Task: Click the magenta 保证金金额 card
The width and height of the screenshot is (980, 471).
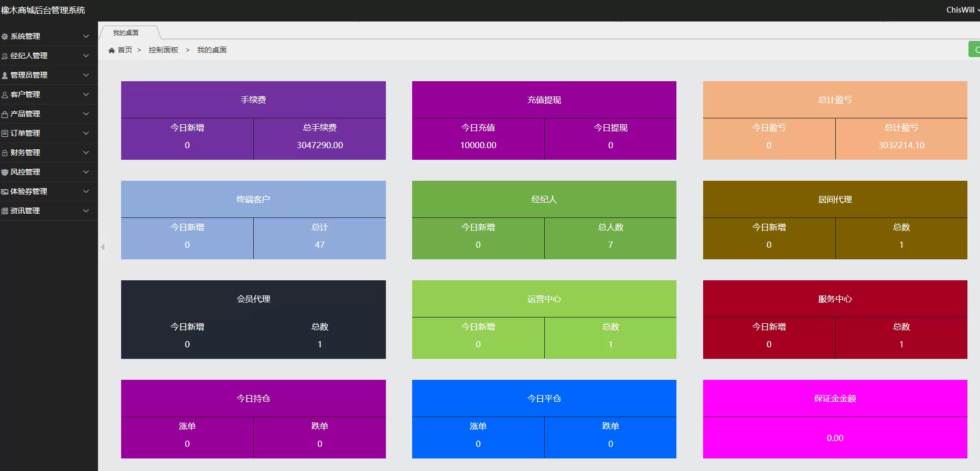Action: point(835,419)
